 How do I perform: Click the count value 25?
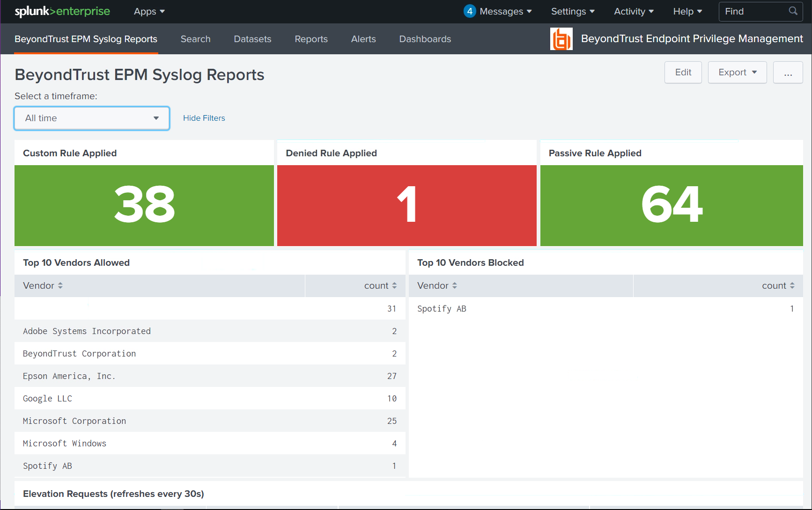(391, 421)
